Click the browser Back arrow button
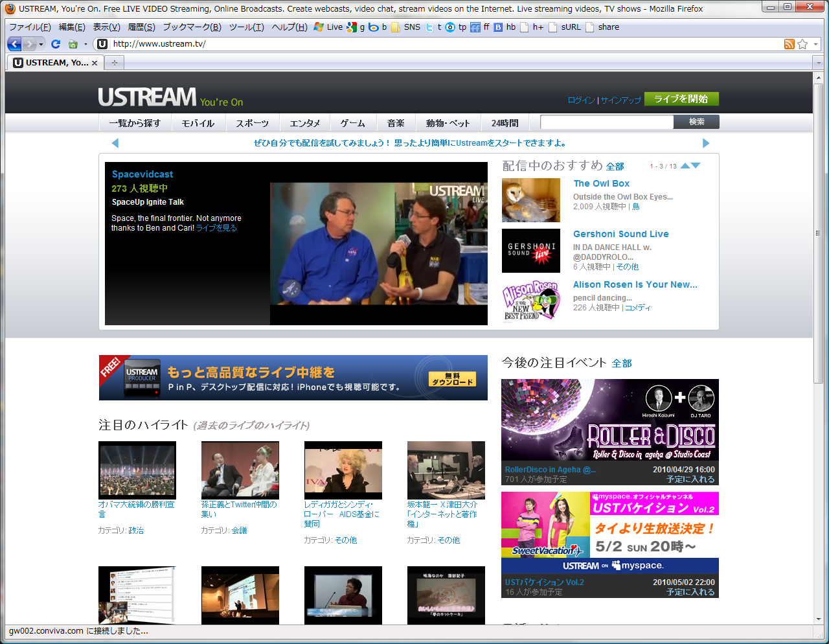Viewport: 829px width, 644px height. tap(15, 44)
